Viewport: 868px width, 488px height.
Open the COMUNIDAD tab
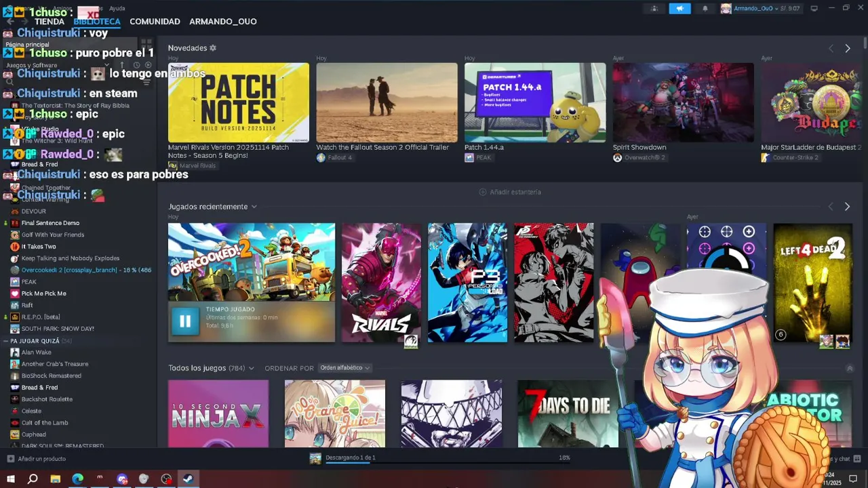pyautogui.click(x=155, y=22)
